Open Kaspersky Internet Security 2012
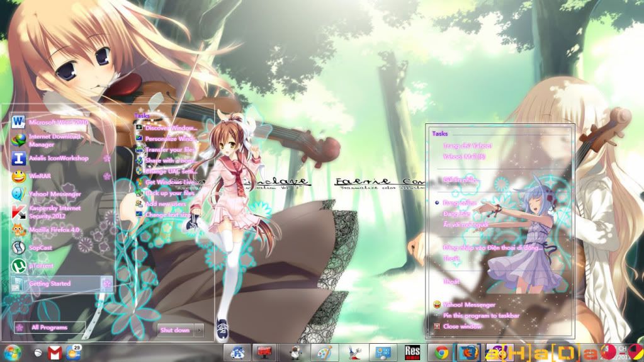The width and height of the screenshot is (644, 362). point(54,212)
